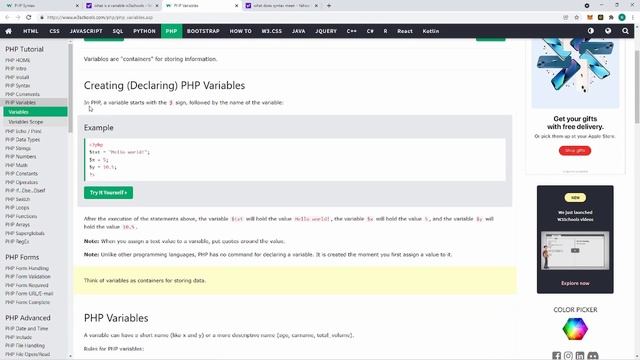
Task: Open PHP Strings in sidebar
Action: [18, 148]
